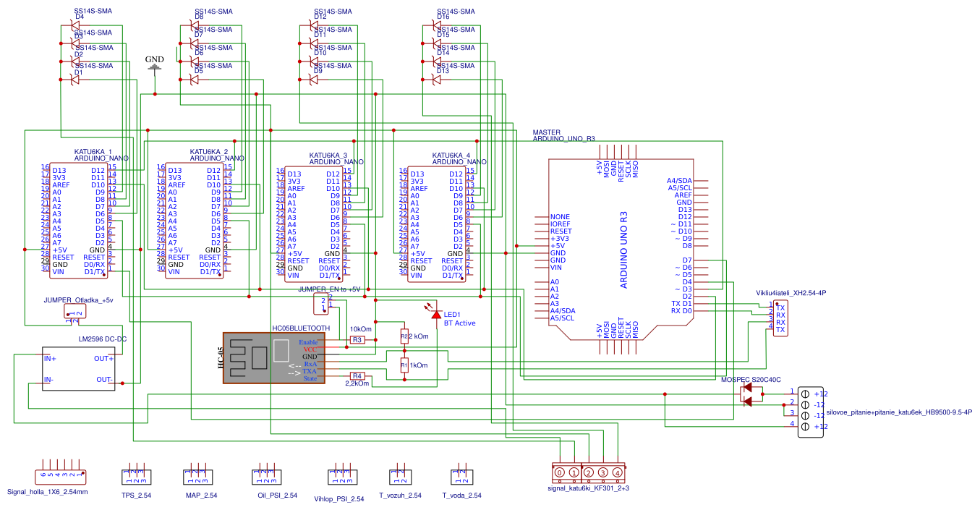980x510 pixels.
Task: Click terminal 4 of the signal_katu6ki KF301 block
Action: [618, 473]
